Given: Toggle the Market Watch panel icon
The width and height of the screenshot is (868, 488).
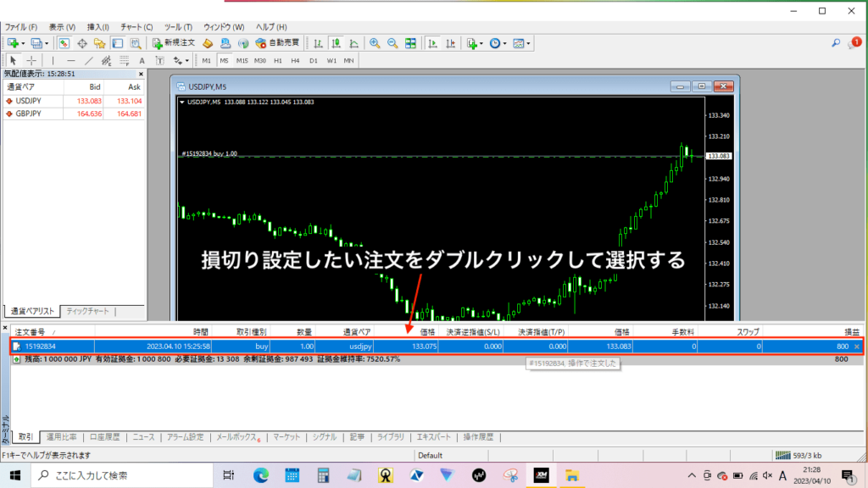Looking at the screenshot, I should pyautogui.click(x=64, y=43).
